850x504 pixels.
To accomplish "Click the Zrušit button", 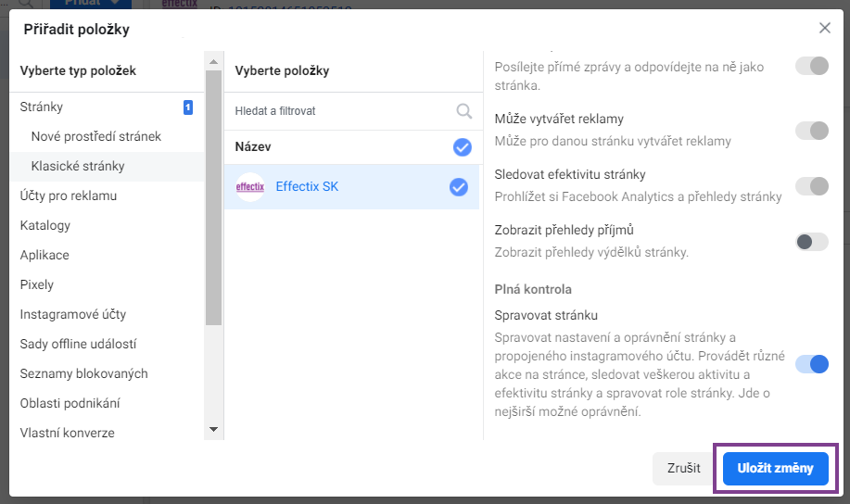I will [x=683, y=468].
